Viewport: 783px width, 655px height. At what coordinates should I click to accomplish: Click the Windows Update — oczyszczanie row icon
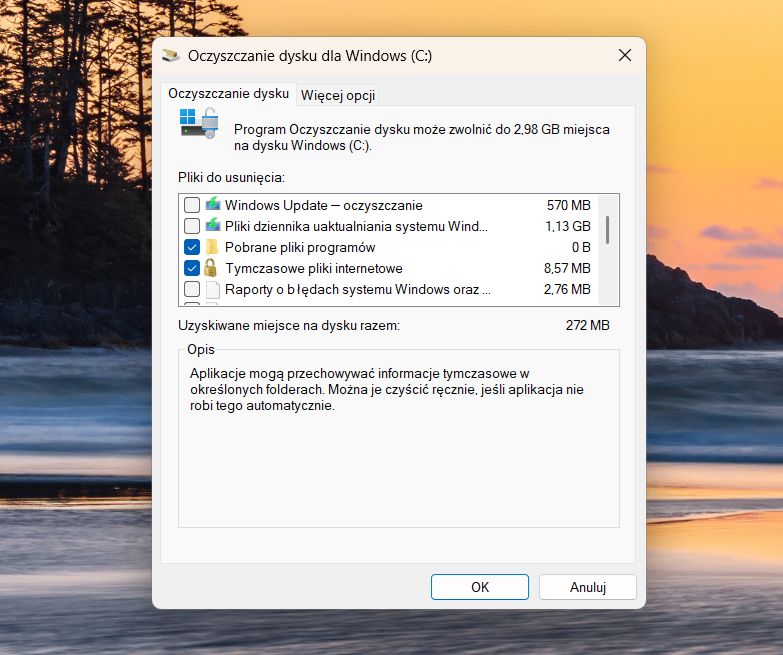pos(213,204)
